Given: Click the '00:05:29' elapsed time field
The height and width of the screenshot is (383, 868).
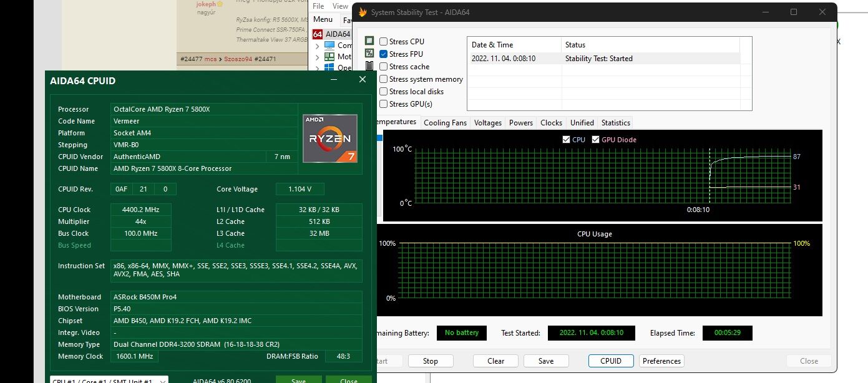Looking at the screenshot, I should 728,333.
